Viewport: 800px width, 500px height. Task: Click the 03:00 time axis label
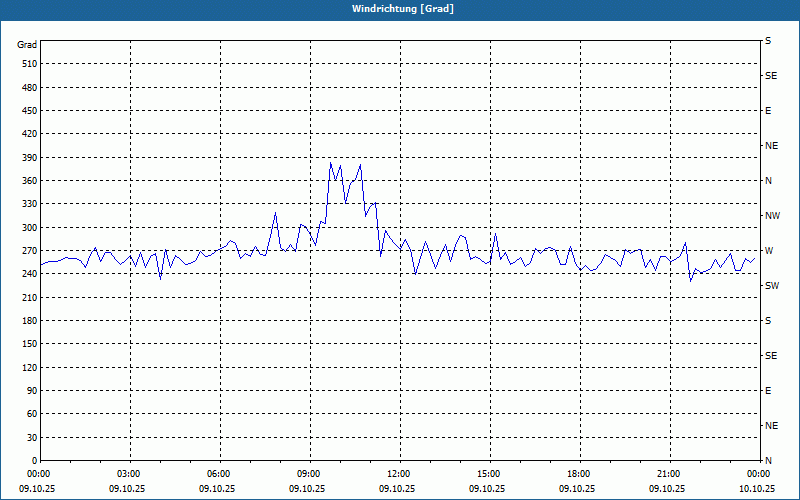tap(128, 474)
